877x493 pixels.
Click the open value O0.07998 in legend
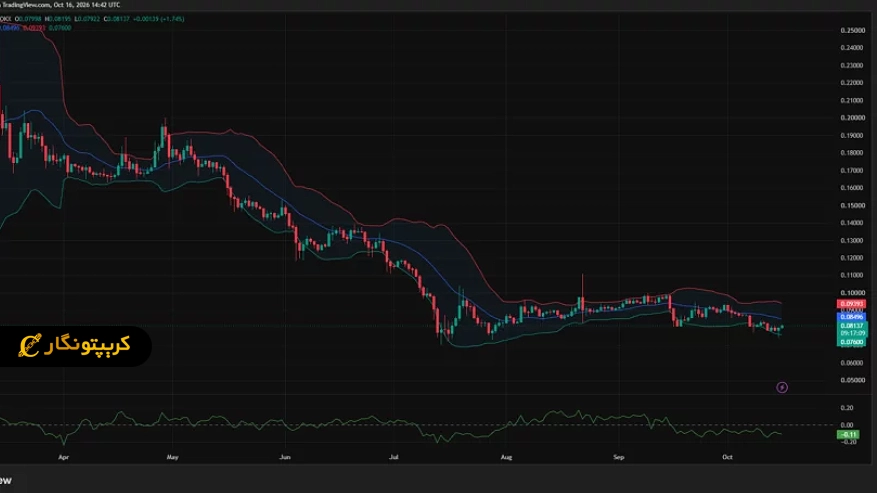pos(28,19)
